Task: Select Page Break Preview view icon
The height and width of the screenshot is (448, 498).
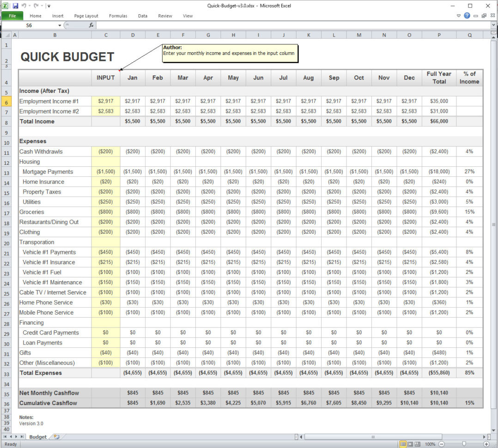Action: pos(417,444)
